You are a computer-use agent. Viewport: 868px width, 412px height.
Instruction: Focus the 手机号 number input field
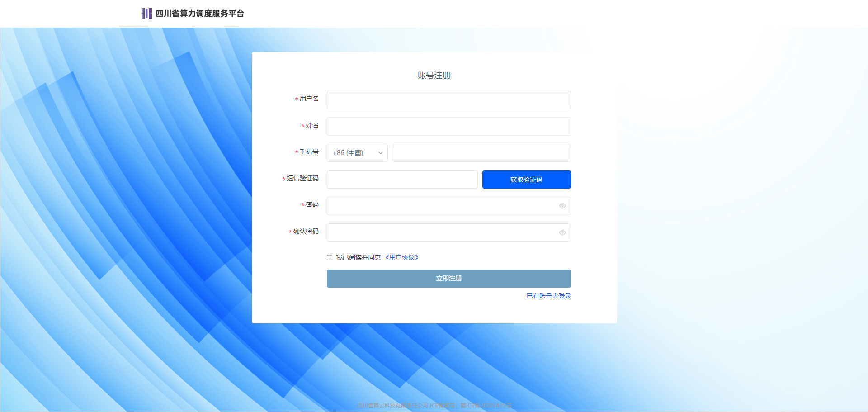481,153
